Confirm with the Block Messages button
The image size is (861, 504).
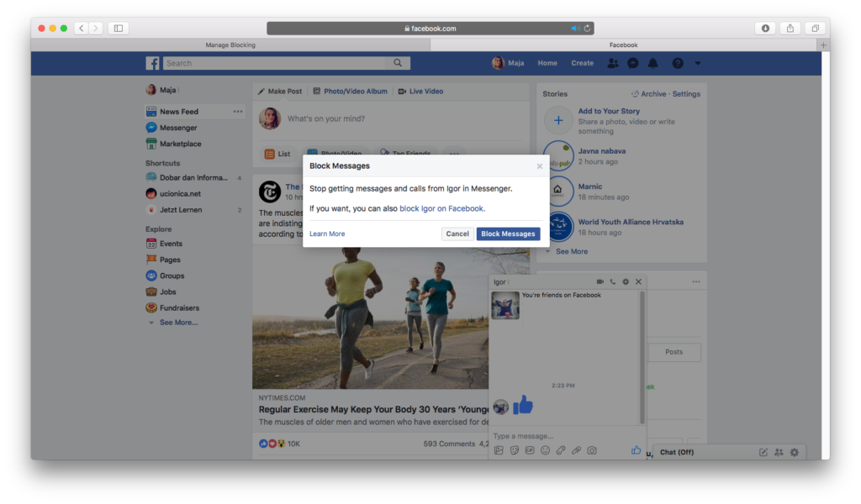pyautogui.click(x=508, y=234)
